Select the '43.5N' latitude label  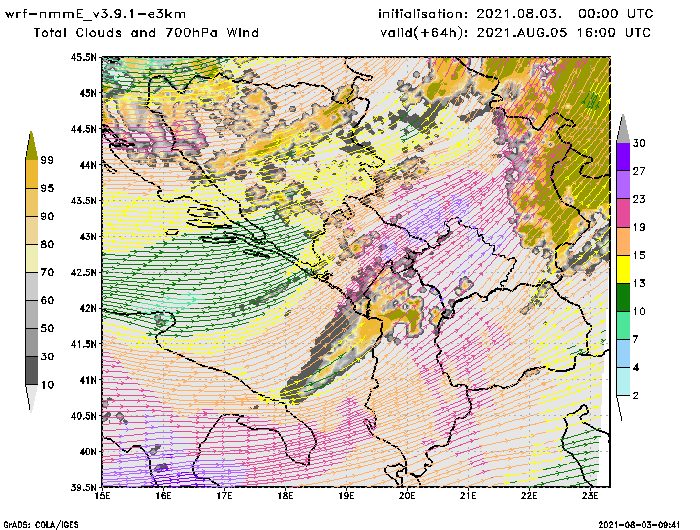[x=83, y=200]
